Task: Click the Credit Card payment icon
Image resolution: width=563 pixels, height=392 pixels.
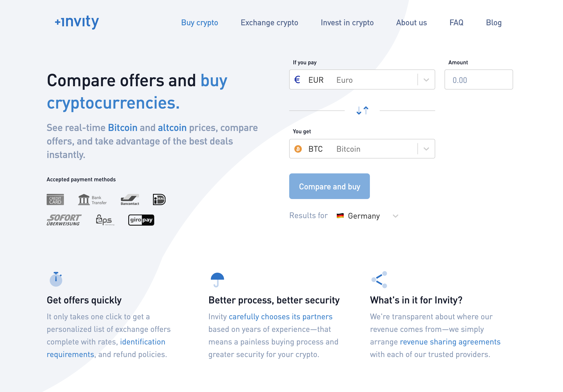Action: click(x=55, y=200)
